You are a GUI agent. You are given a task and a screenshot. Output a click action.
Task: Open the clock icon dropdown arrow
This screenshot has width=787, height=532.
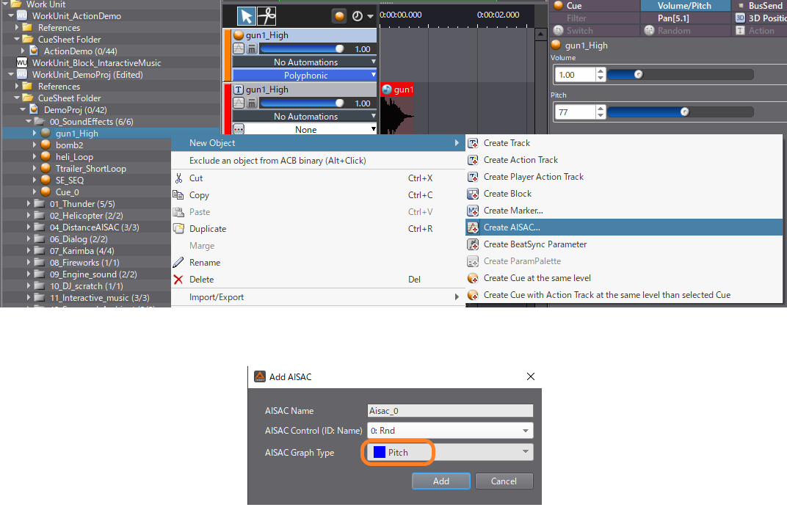(371, 17)
